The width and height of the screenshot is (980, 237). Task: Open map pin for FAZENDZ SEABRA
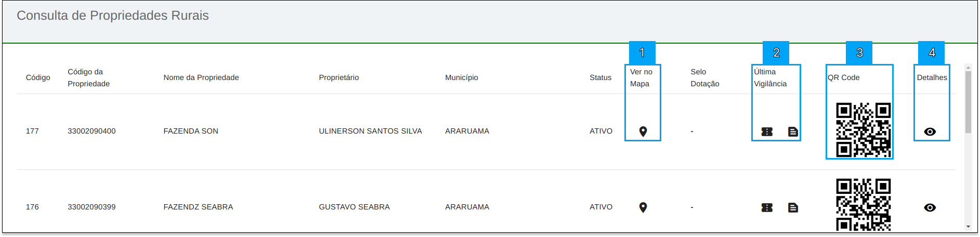click(x=643, y=207)
